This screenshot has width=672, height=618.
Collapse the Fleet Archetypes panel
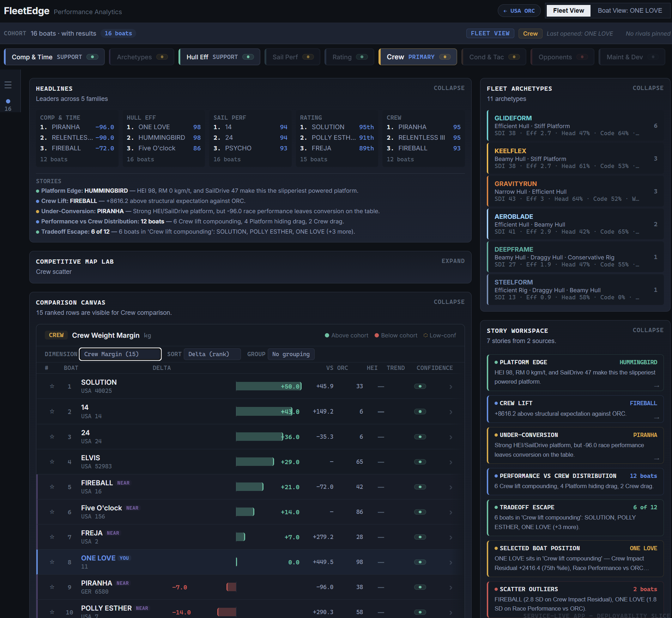pyautogui.click(x=648, y=88)
